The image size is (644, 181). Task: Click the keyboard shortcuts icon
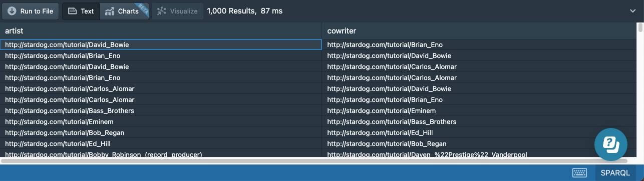point(580,172)
